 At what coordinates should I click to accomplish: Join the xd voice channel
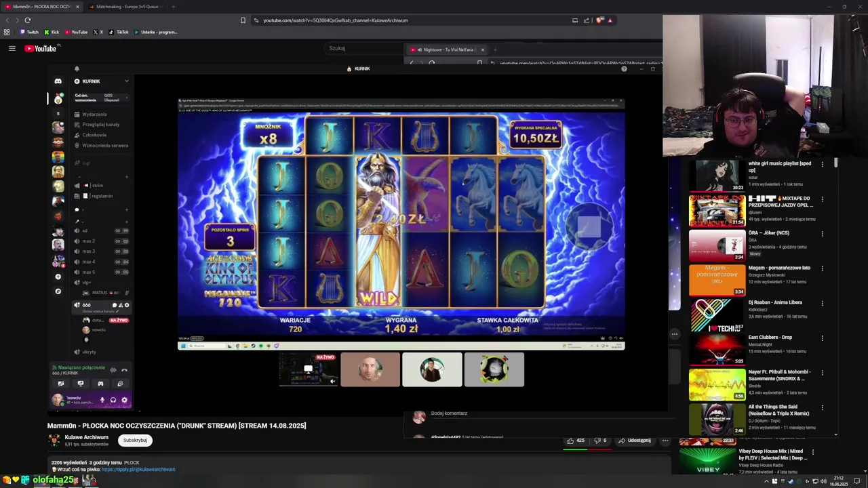click(x=101, y=230)
